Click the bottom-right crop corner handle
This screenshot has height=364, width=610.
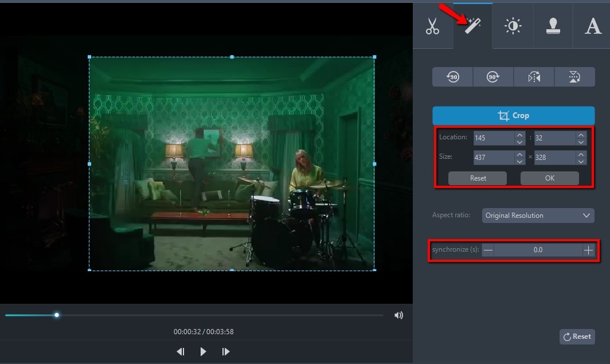click(374, 270)
